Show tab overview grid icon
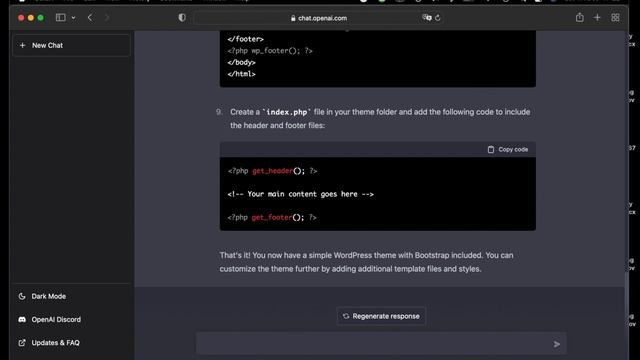Image resolution: width=640 pixels, height=360 pixels. click(615, 18)
